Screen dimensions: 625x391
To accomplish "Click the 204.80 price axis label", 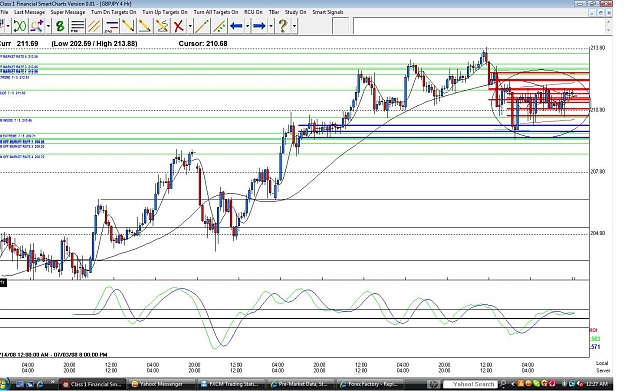I will pyautogui.click(x=597, y=233).
